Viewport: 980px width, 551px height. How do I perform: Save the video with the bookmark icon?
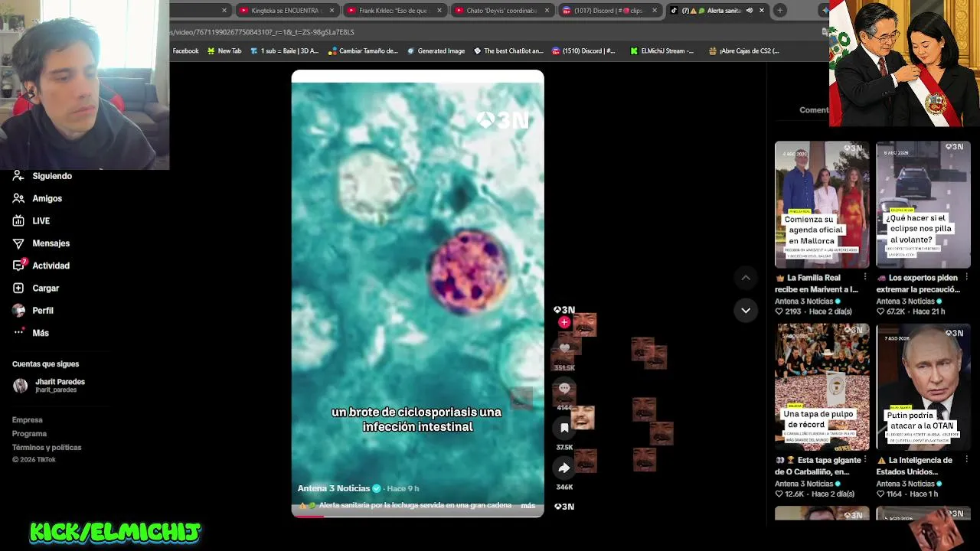(564, 429)
